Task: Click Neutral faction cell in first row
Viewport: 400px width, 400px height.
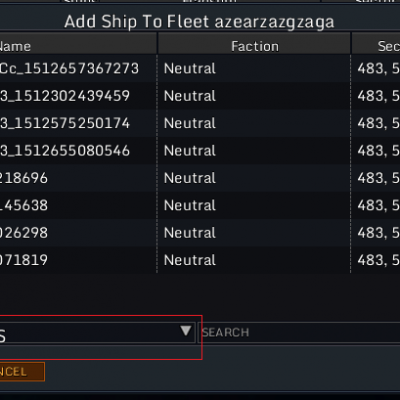Action: tap(190, 69)
